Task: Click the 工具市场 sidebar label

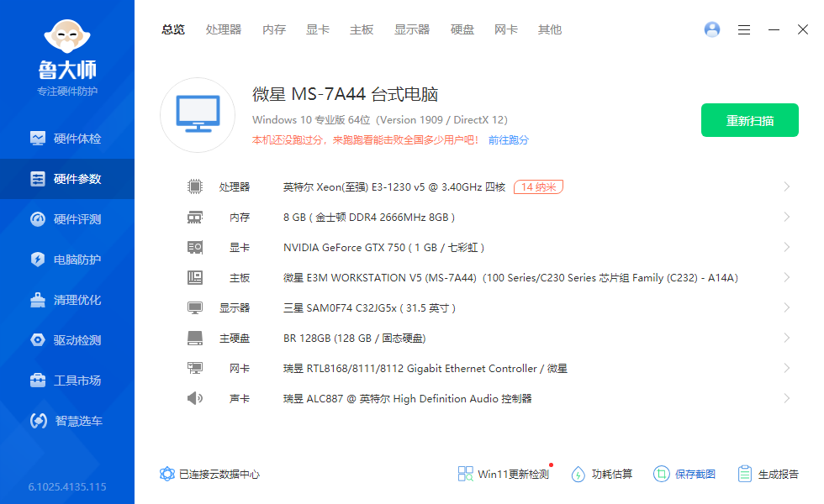Action: click(x=77, y=381)
